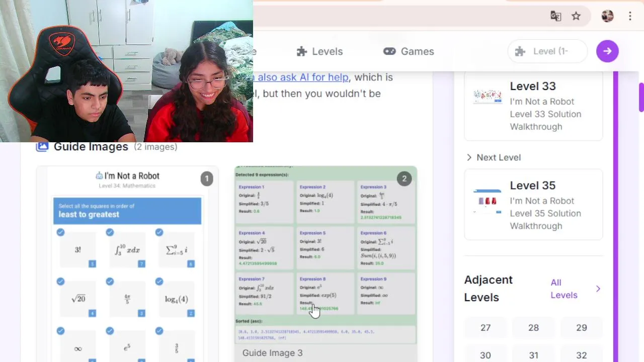Viewport: 644px width, 362px height.
Task: Open the Levels navigation tab
Action: click(319, 51)
